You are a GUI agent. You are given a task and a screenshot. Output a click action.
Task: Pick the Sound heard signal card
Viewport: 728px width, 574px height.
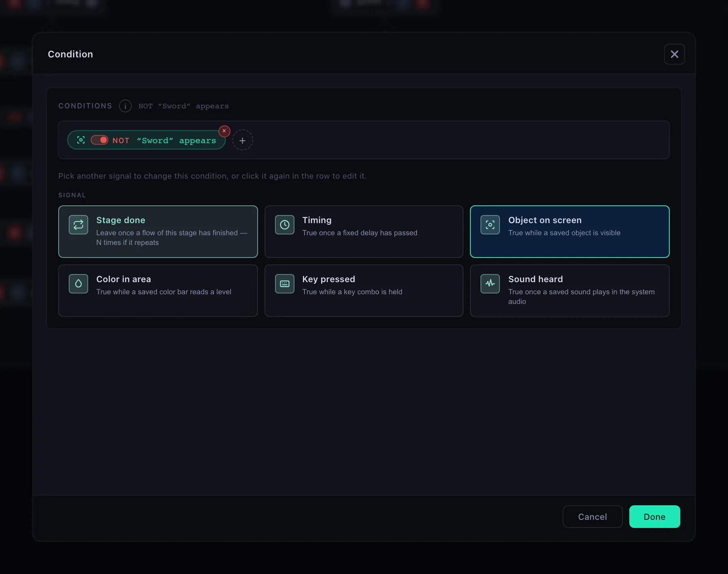click(x=569, y=291)
